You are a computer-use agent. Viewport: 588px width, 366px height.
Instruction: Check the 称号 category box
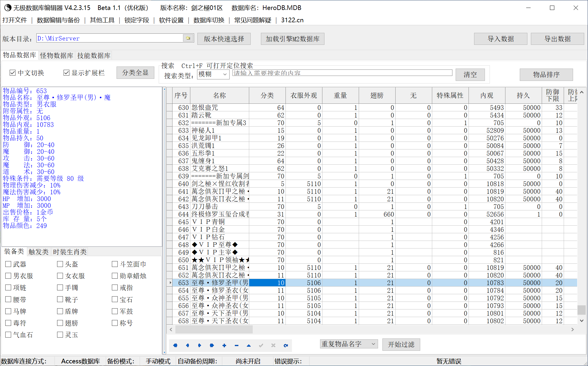[x=115, y=323]
